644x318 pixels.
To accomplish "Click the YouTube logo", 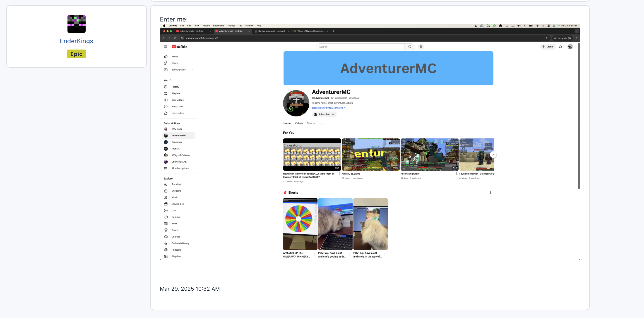I will (x=179, y=47).
